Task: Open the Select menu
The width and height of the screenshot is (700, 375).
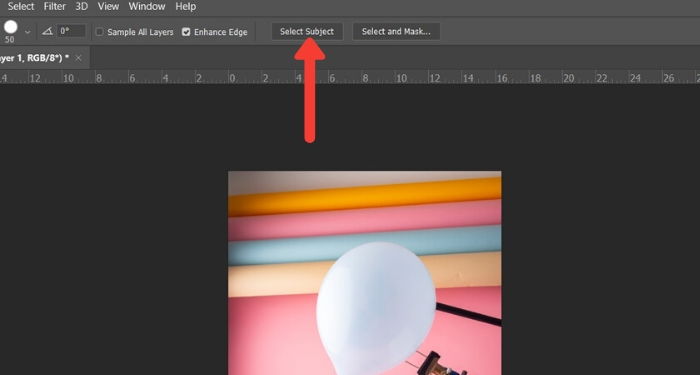Action: [21, 7]
